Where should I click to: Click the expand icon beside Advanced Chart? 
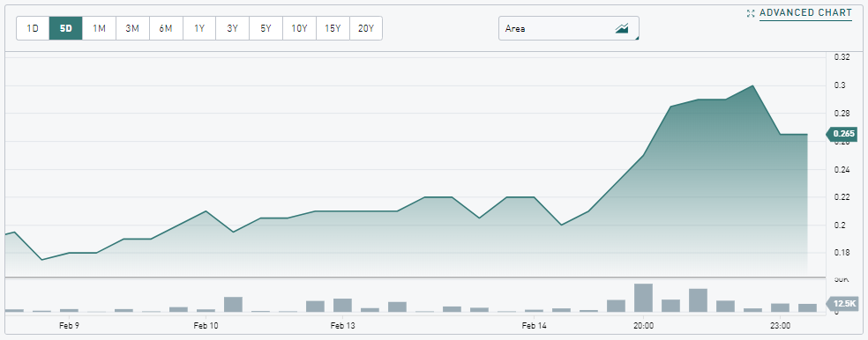click(751, 13)
